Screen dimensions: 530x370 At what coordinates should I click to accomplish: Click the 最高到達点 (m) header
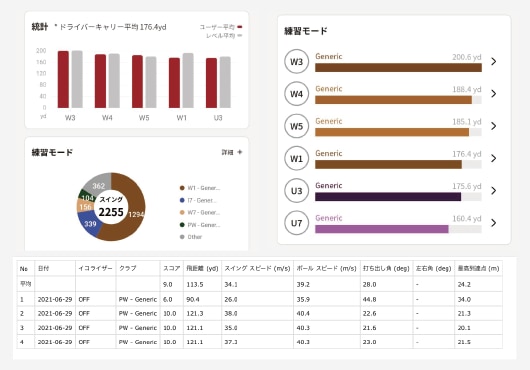[478, 269]
